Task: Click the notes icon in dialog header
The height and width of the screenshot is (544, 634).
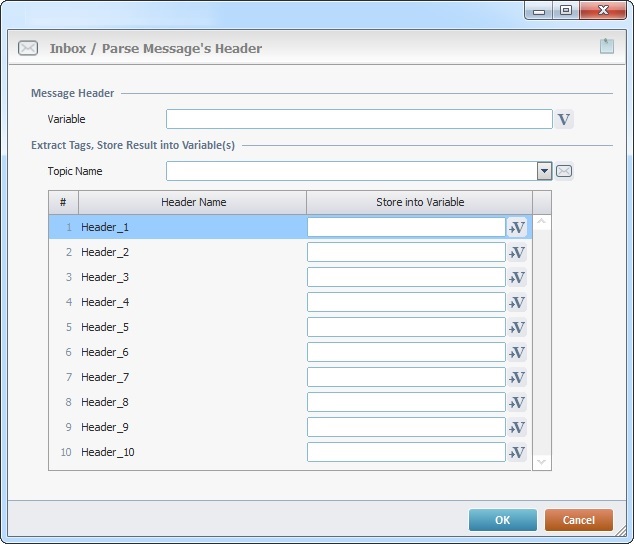Action: [606, 46]
